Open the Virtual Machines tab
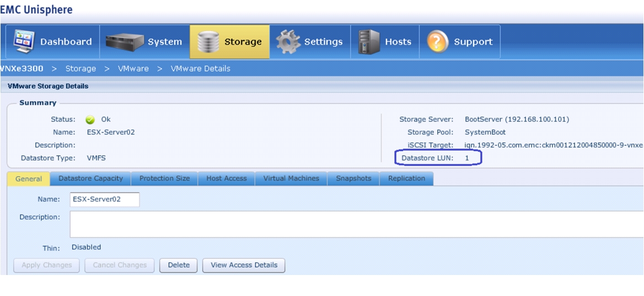This screenshot has height=296, width=644. pos(291,178)
